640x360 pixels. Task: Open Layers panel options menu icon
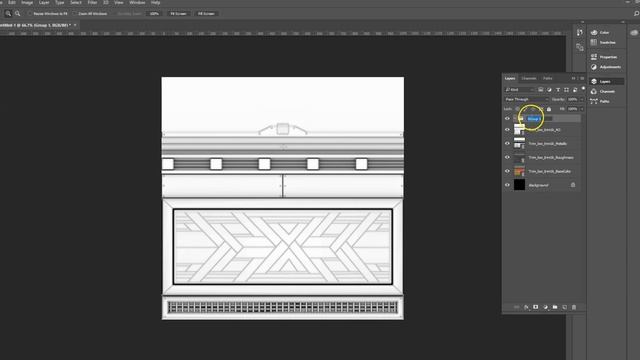(x=582, y=78)
